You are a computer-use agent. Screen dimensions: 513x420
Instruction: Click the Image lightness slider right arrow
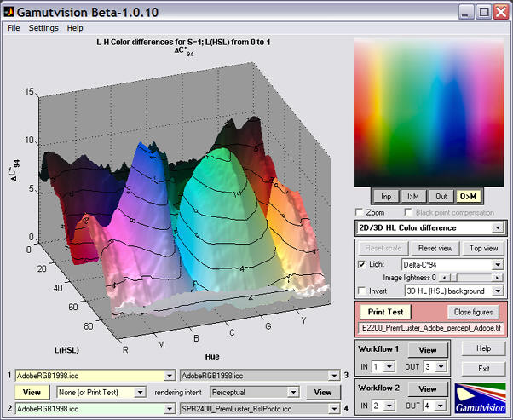pos(497,278)
